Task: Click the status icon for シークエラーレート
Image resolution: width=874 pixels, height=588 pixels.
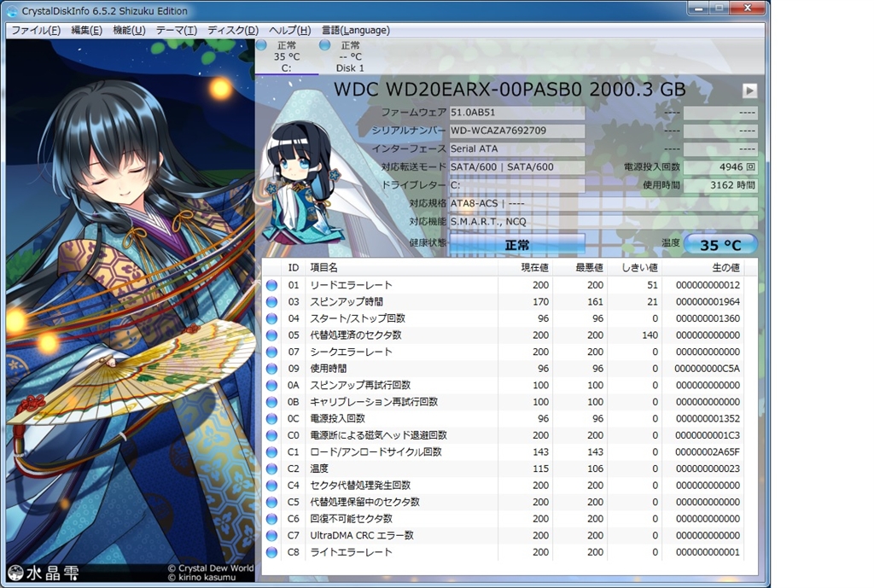Action: [271, 352]
